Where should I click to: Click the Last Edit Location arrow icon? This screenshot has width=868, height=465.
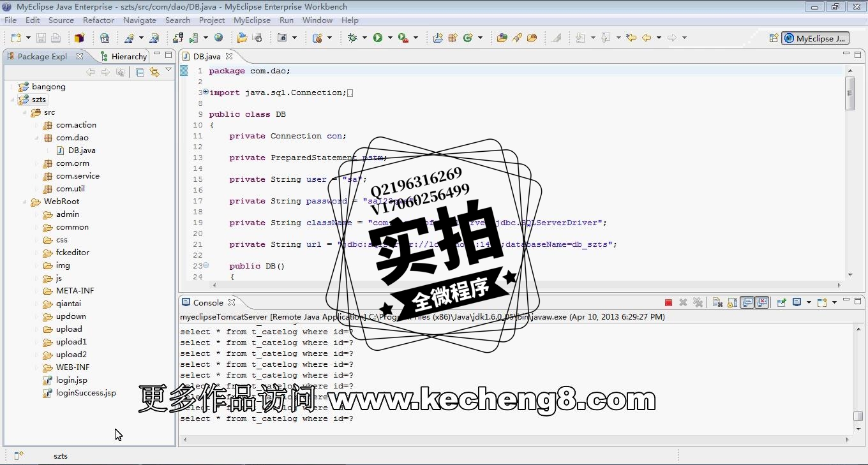(631, 38)
